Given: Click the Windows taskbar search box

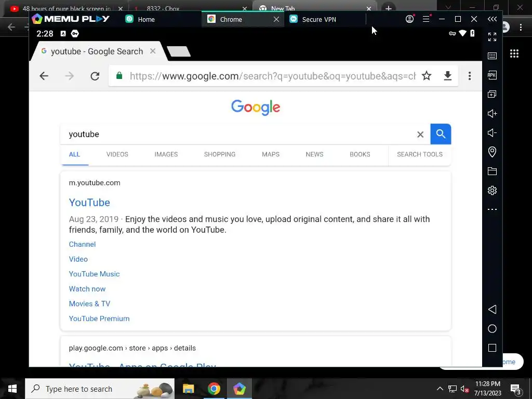Looking at the screenshot, I should pos(100,389).
